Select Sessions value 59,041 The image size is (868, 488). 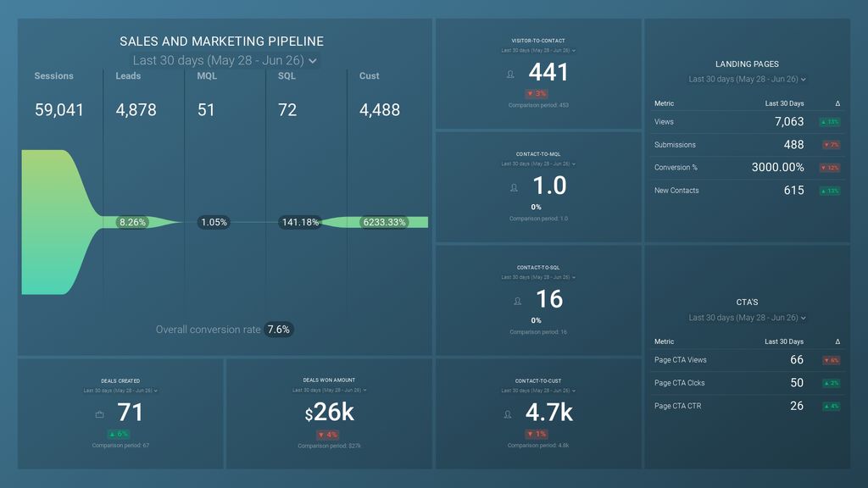click(x=59, y=110)
